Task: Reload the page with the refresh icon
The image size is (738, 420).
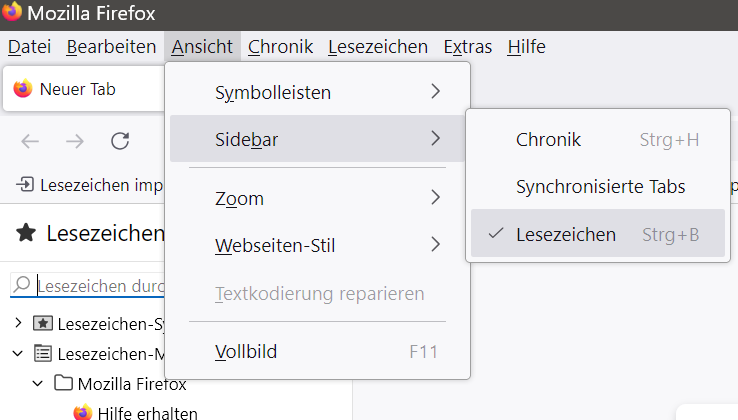Action: 120,141
